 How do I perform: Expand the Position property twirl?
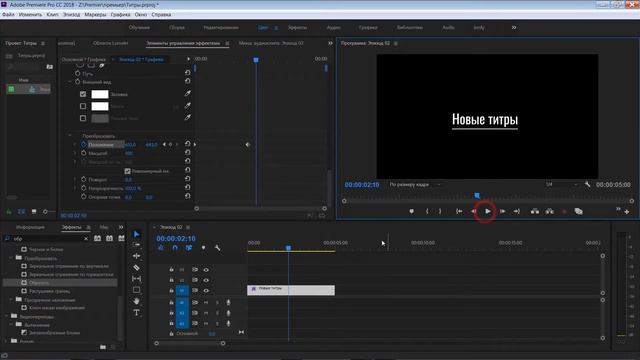[x=75, y=144]
